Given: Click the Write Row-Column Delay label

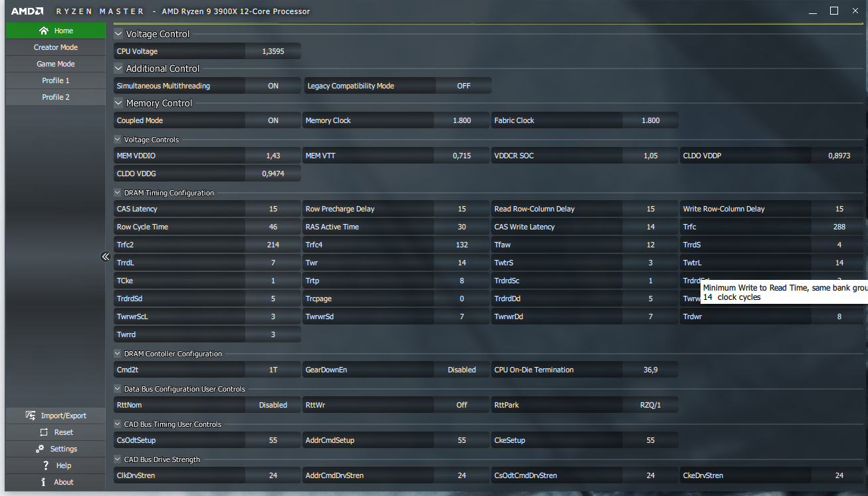Looking at the screenshot, I should [x=724, y=209].
